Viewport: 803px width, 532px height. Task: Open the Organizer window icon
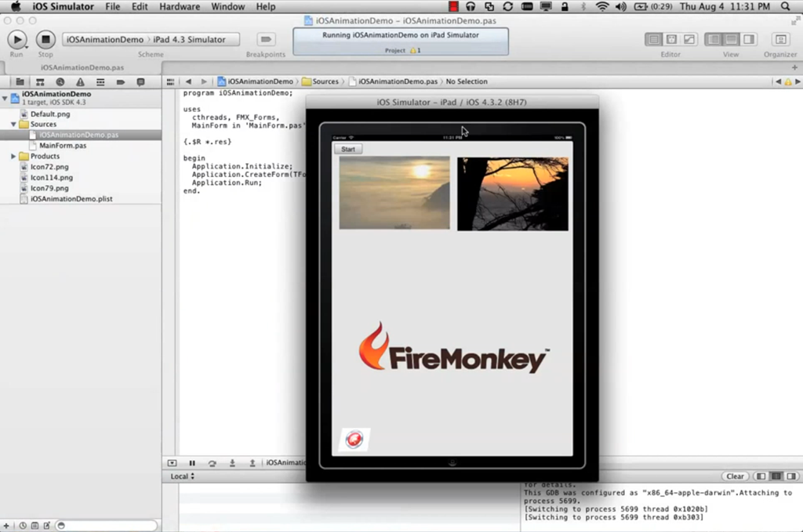780,39
